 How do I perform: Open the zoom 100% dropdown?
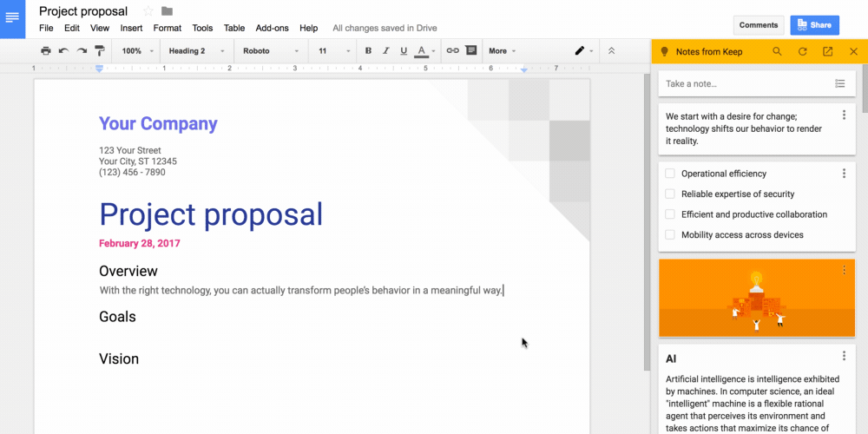tap(137, 51)
